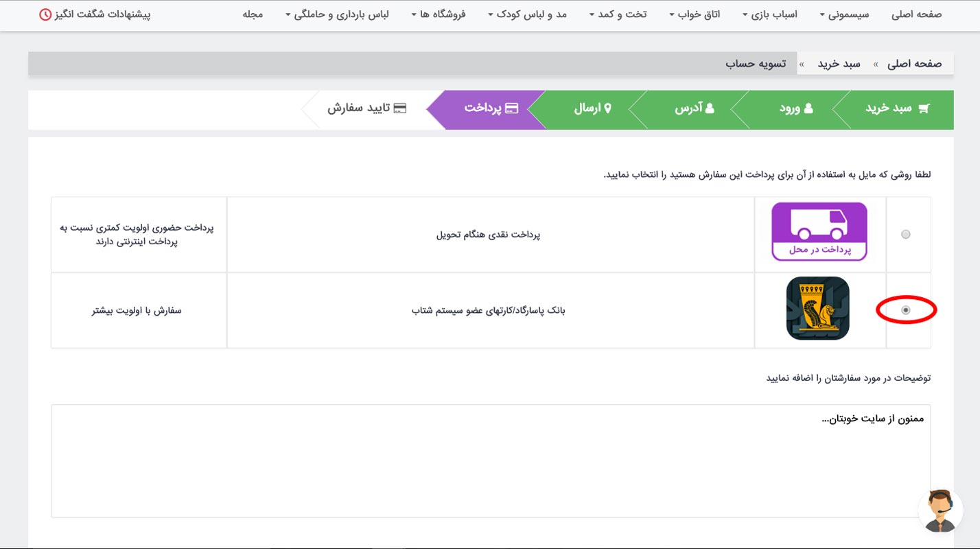Open the support agent chat avatar
980x549 pixels.
[x=940, y=511]
